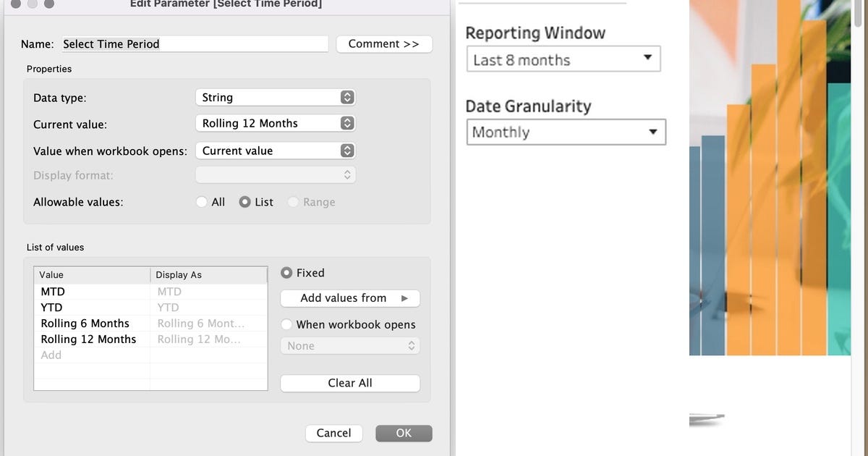Screen dimensions: 868x456
Task: Click the 'Clear All' button
Action: [350, 383]
